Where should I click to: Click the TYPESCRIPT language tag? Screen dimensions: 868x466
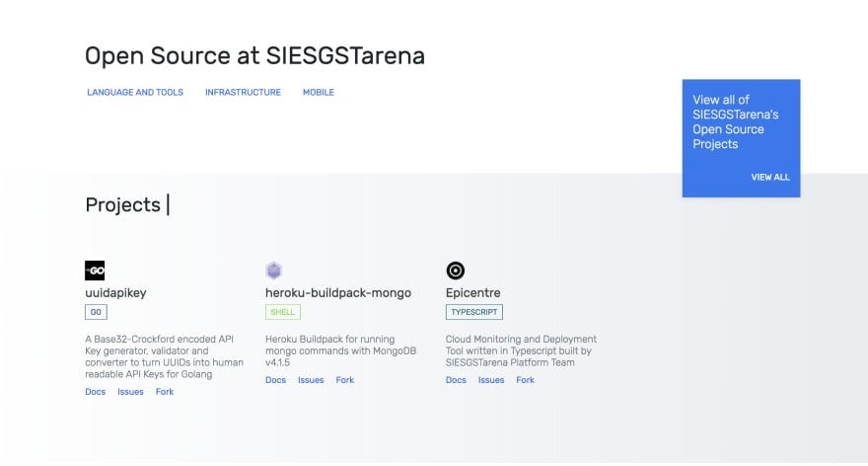[473, 312]
